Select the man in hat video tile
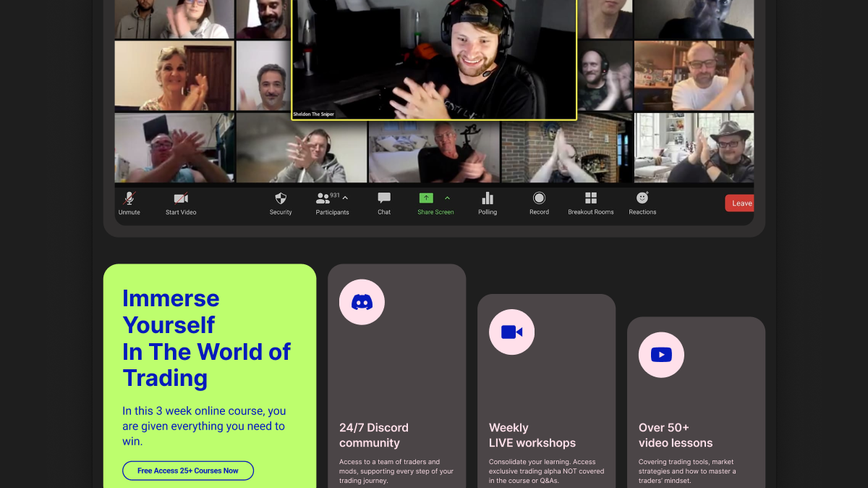The height and width of the screenshot is (488, 868). [694, 148]
